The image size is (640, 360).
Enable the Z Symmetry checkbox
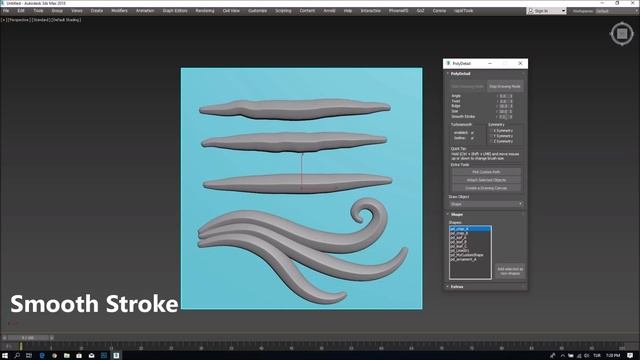[491, 141]
